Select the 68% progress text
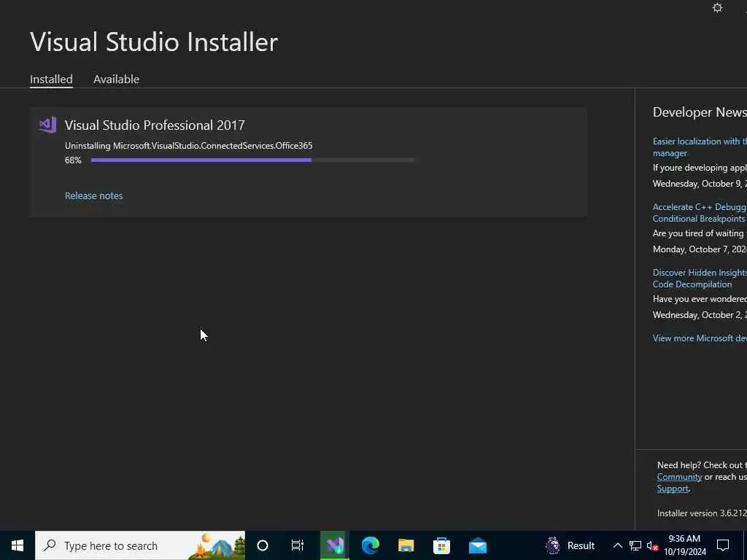The height and width of the screenshot is (560, 747). (73, 160)
